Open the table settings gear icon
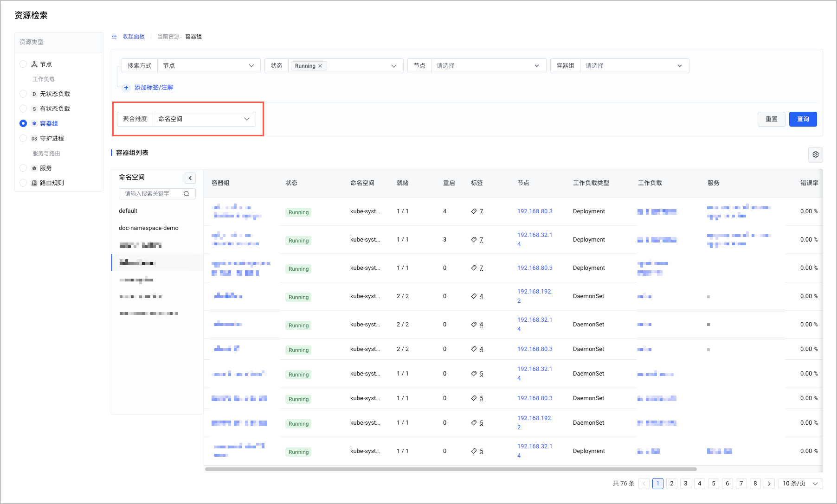837x504 pixels. 816,154
